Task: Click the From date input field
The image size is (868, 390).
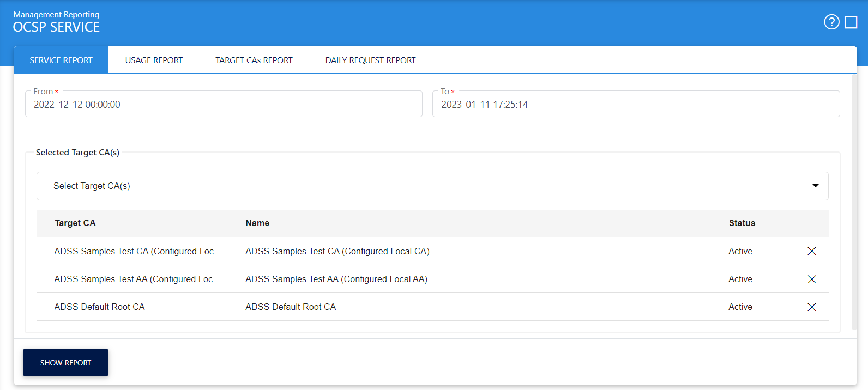Action: point(224,105)
